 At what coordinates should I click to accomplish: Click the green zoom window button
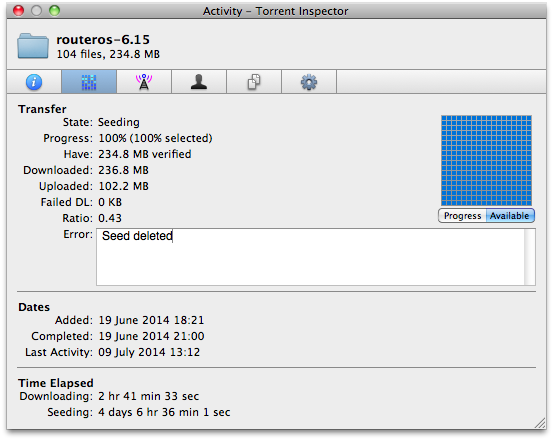point(54,11)
